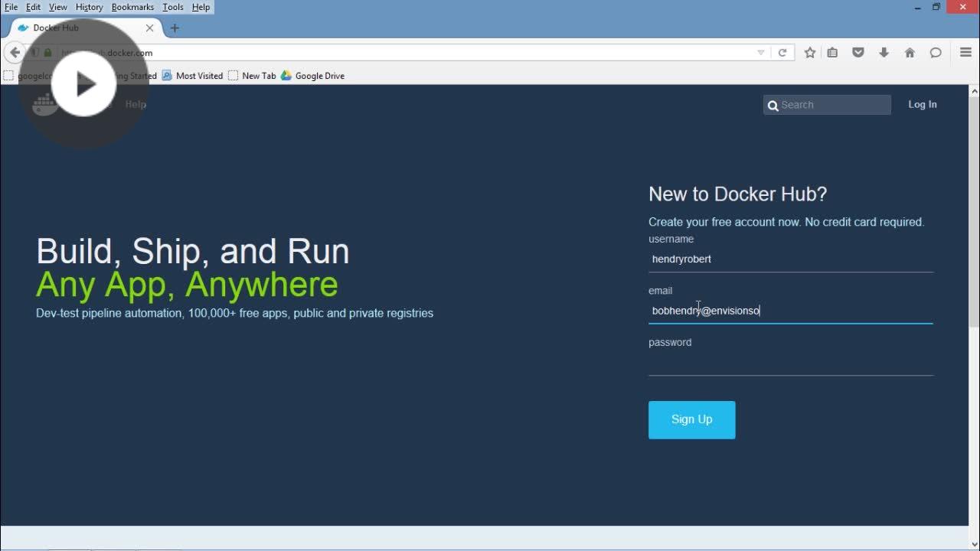
Task: Click the email input field
Action: [x=791, y=311]
